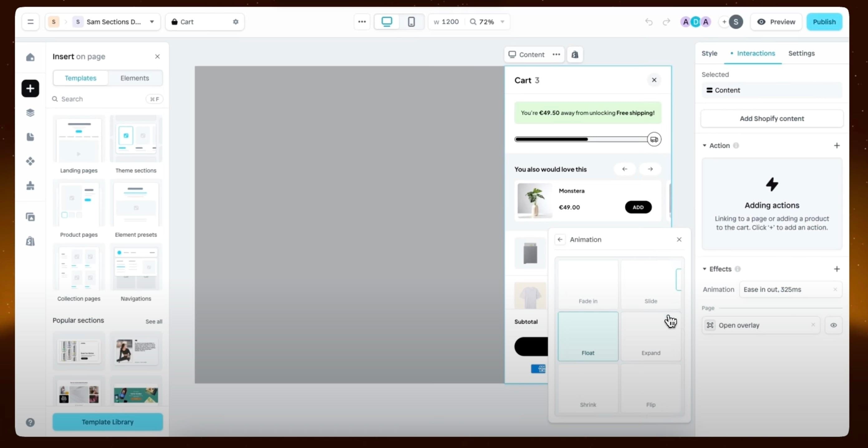
Task: Open the Landing pages template thumbnail
Action: [x=79, y=139]
